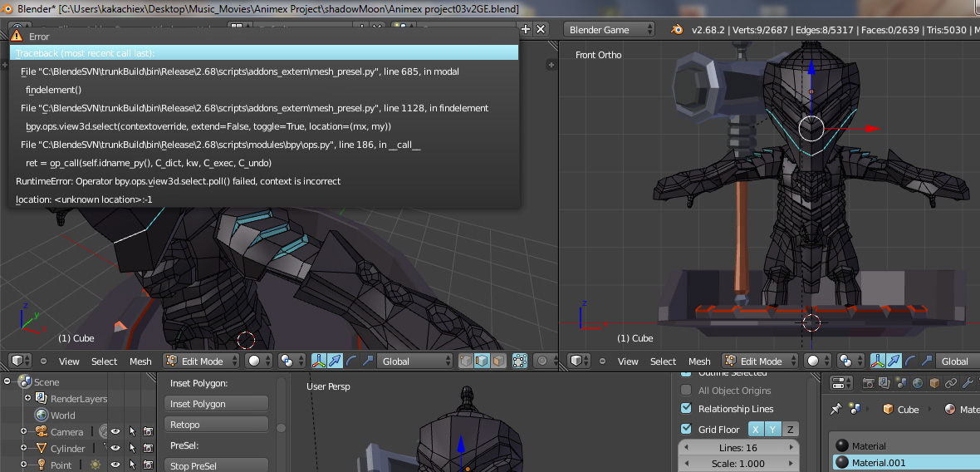Viewport: 980px width, 472px height.
Task: Uncheck Relationship Lines checkbox
Action: tap(686, 408)
